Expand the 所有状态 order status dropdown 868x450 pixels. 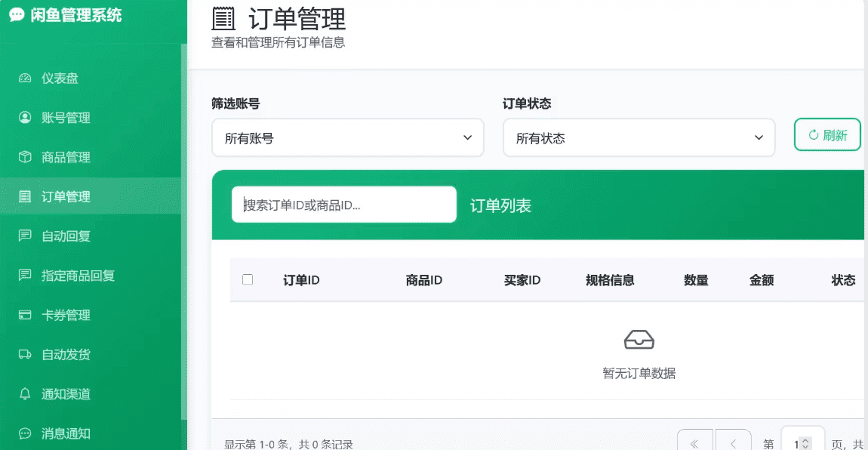pos(639,138)
